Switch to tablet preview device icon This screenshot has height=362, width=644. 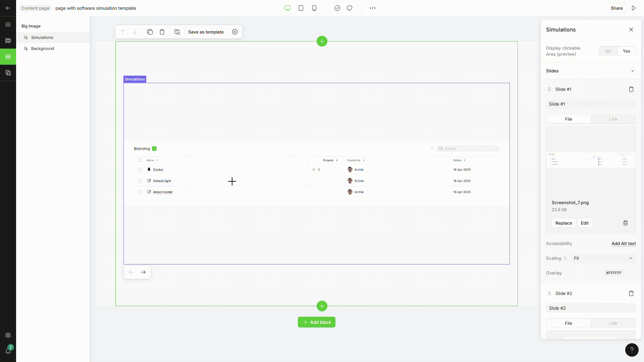click(301, 8)
